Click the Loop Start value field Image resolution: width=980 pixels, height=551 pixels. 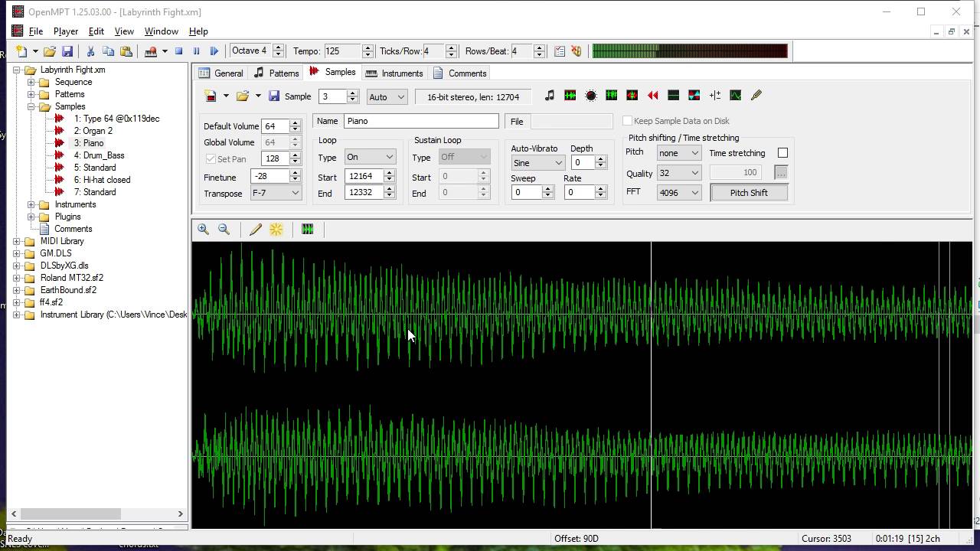(x=364, y=176)
